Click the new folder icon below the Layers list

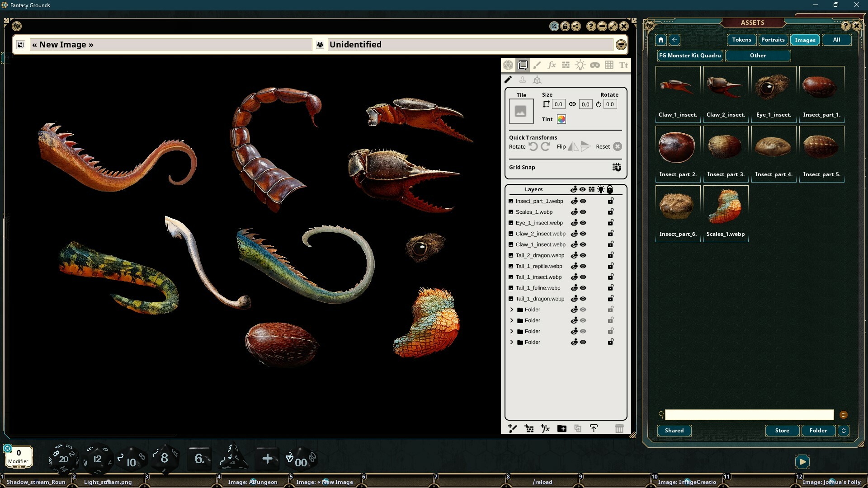click(561, 428)
